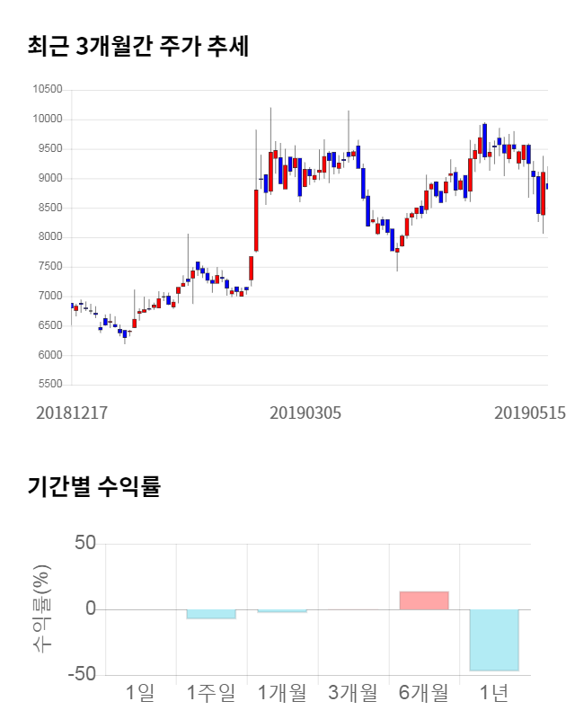Screen dimensions: 575x728
Task: Click the '수익률(%)' vertical axis title
Action: pos(43,609)
